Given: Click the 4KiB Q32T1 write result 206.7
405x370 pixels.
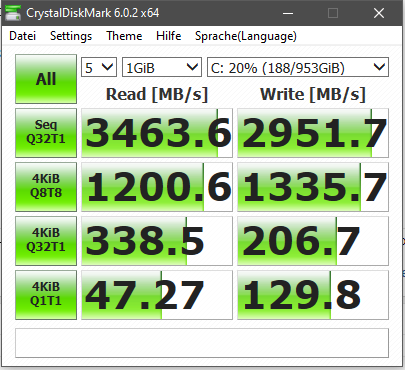Looking at the screenshot, I should (x=313, y=241).
